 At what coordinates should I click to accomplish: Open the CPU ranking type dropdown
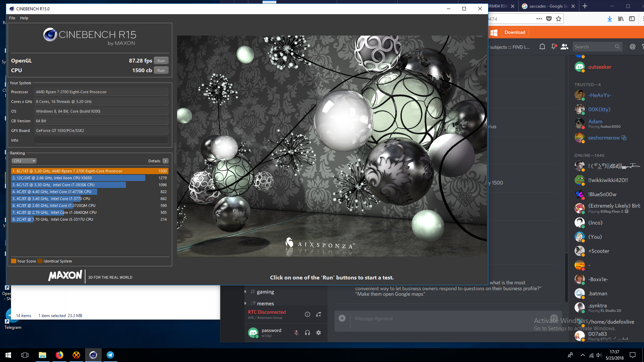[24, 161]
